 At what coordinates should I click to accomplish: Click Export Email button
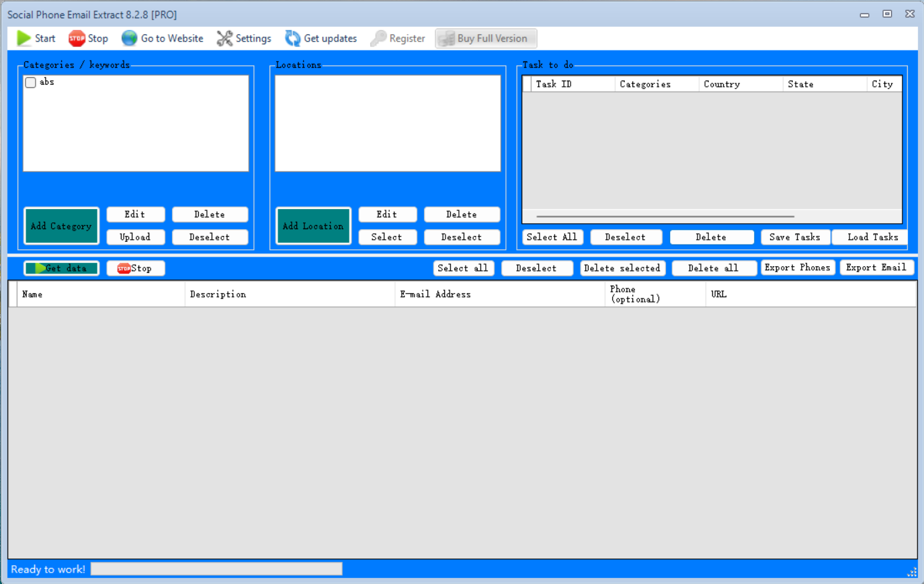click(876, 267)
